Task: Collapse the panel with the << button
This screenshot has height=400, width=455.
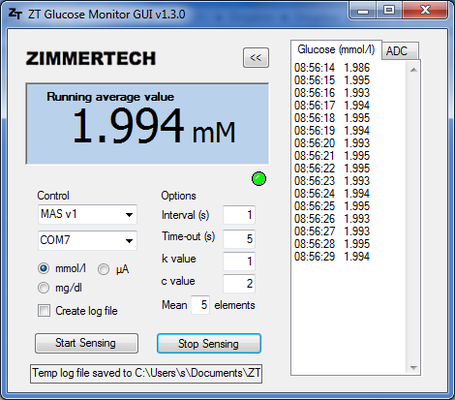Action: click(x=256, y=58)
